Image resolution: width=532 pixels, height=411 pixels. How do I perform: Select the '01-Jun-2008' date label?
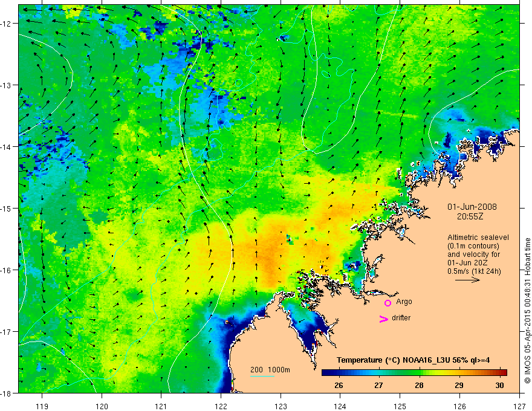[x=472, y=207]
